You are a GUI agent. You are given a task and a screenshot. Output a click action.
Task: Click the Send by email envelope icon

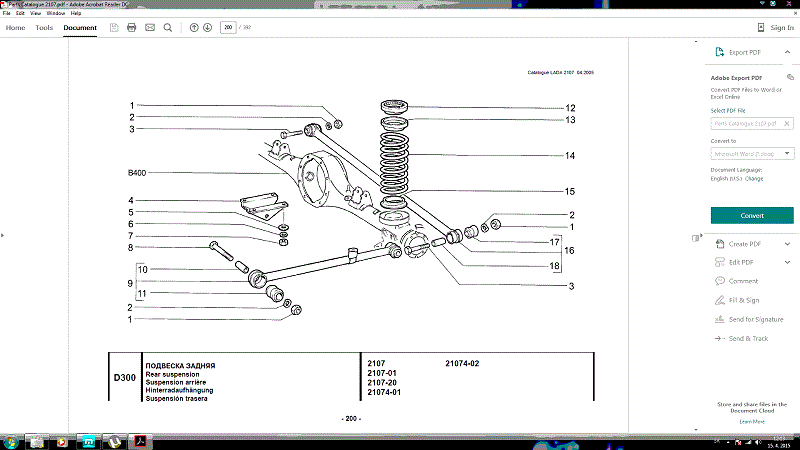(x=149, y=28)
